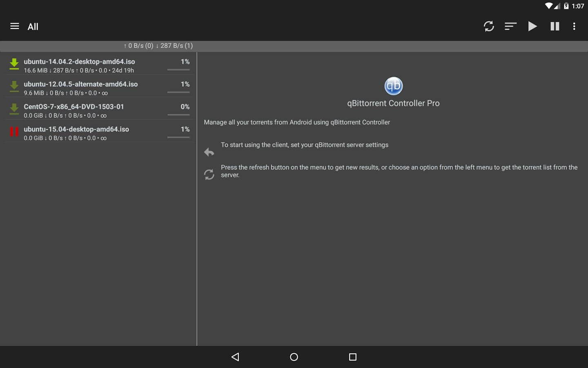
Task: Tap the 'All' title in header
Action: point(33,27)
